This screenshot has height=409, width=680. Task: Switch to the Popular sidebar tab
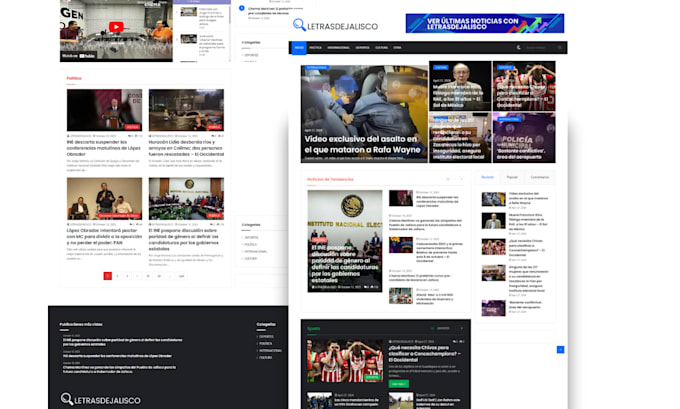coord(512,177)
